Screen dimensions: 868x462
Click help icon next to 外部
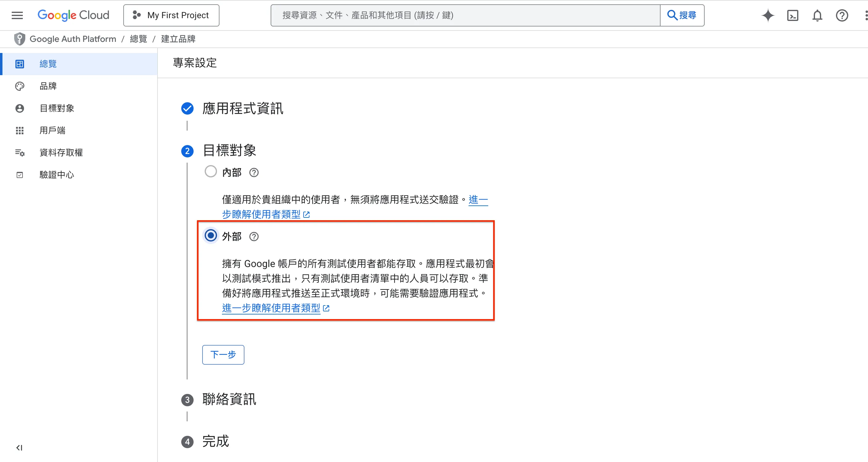(x=254, y=237)
